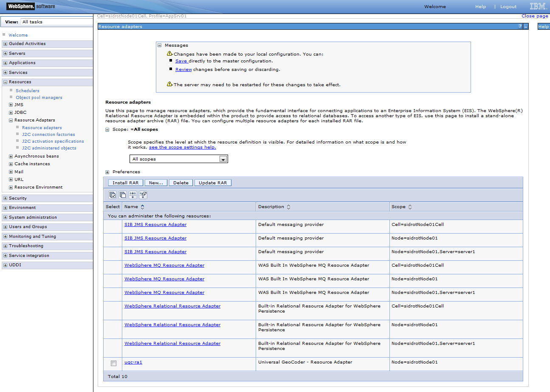Expand Guided Activities in navigation
The height and width of the screenshot is (392, 550).
[x=5, y=44]
